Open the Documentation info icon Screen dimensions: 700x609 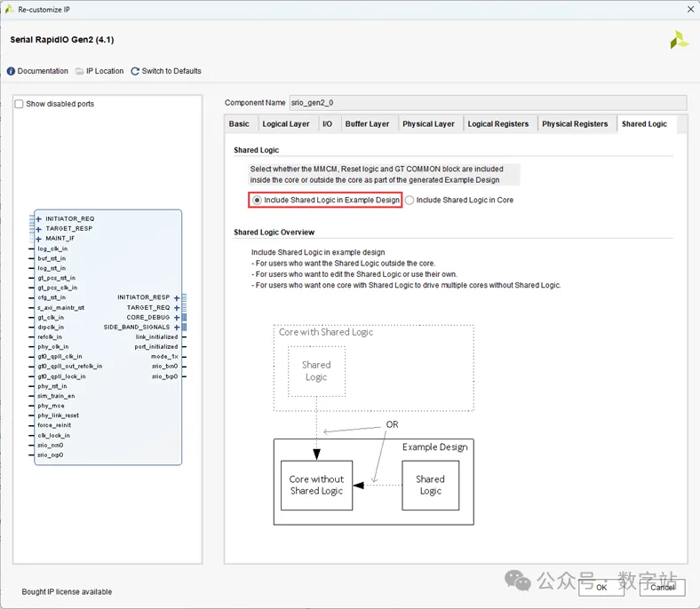click(x=11, y=71)
